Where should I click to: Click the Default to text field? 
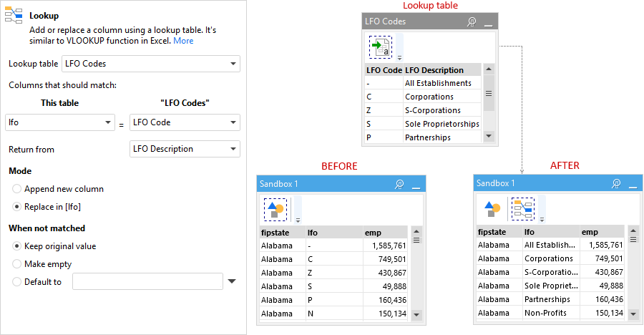point(148,281)
